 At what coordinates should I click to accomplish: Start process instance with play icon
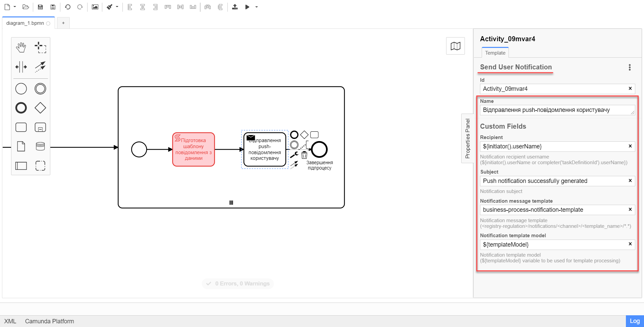pos(247,7)
